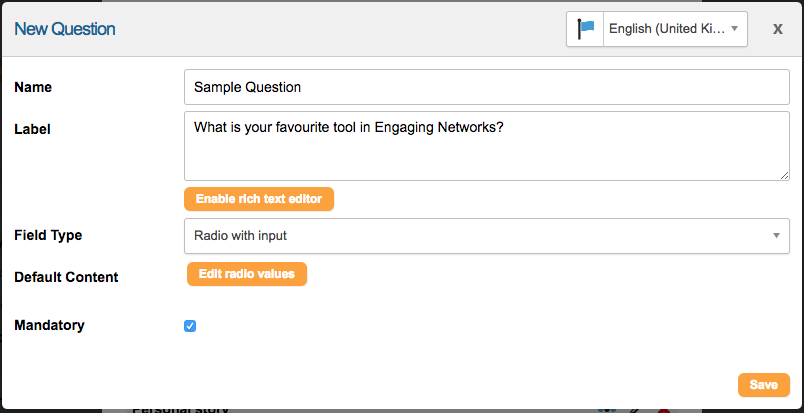Click the Label field label
The image size is (804, 413).
(x=32, y=129)
